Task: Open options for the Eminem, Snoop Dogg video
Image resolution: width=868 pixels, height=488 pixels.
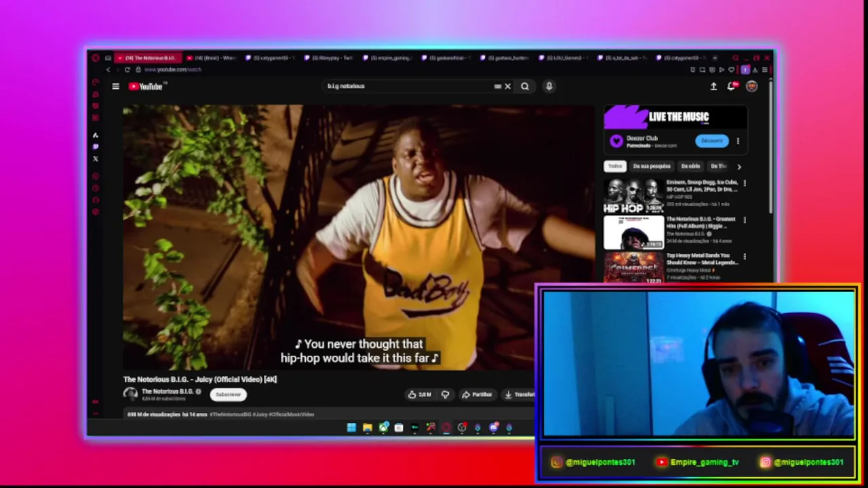Action: point(745,183)
